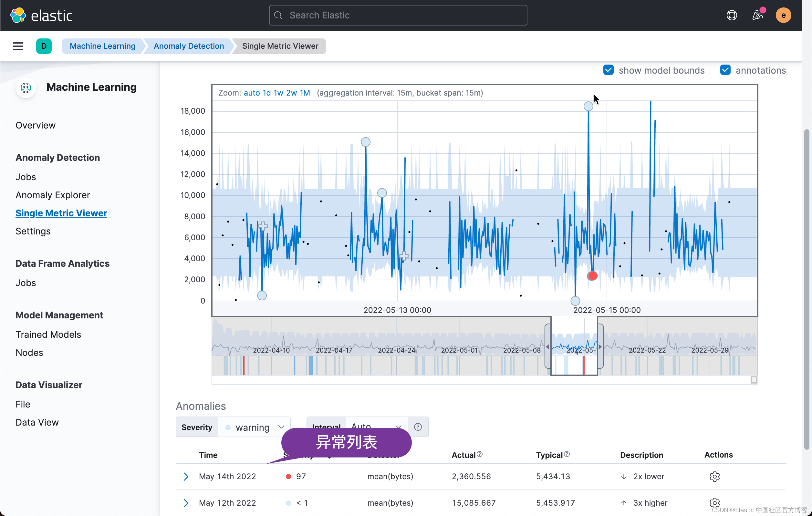Open actions gear for May 14th anomaly

point(714,476)
